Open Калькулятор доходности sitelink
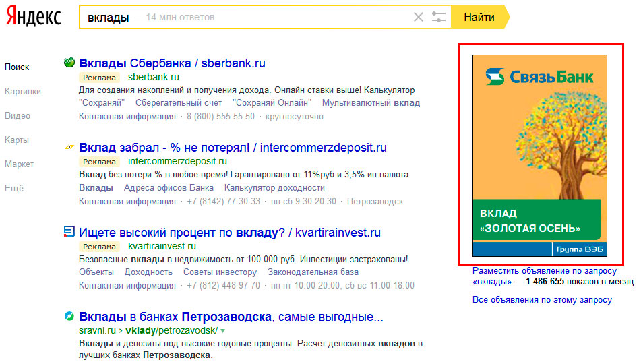 [x=275, y=187]
